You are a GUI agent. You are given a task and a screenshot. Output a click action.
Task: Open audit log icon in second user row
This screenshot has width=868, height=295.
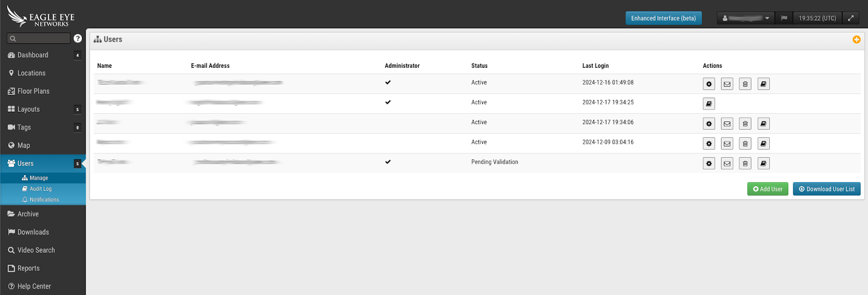[x=709, y=104]
